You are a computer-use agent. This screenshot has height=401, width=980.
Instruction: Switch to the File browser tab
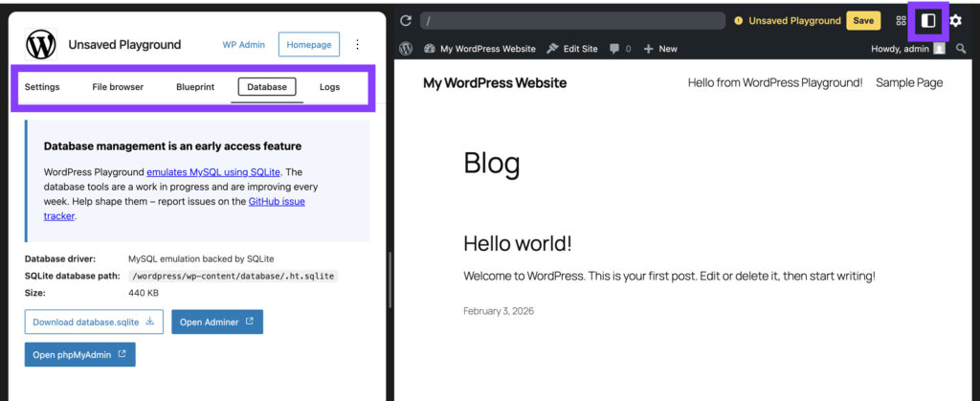tap(118, 87)
